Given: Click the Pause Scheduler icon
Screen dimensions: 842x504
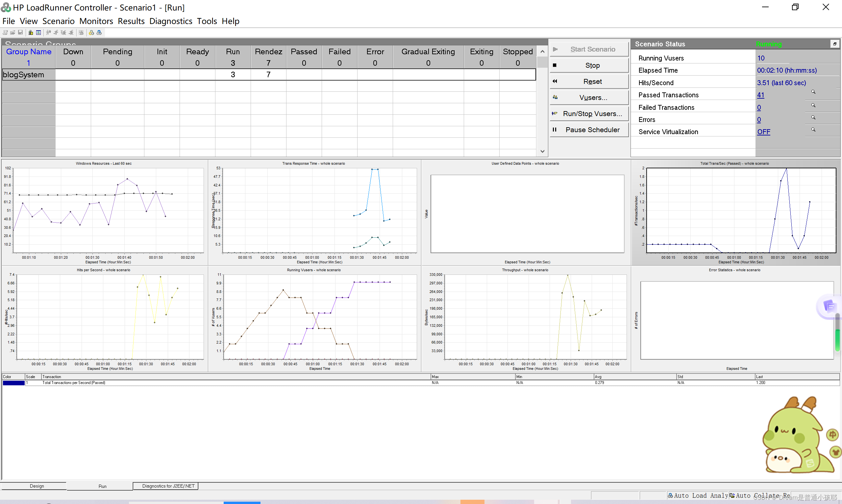Looking at the screenshot, I should [555, 131].
